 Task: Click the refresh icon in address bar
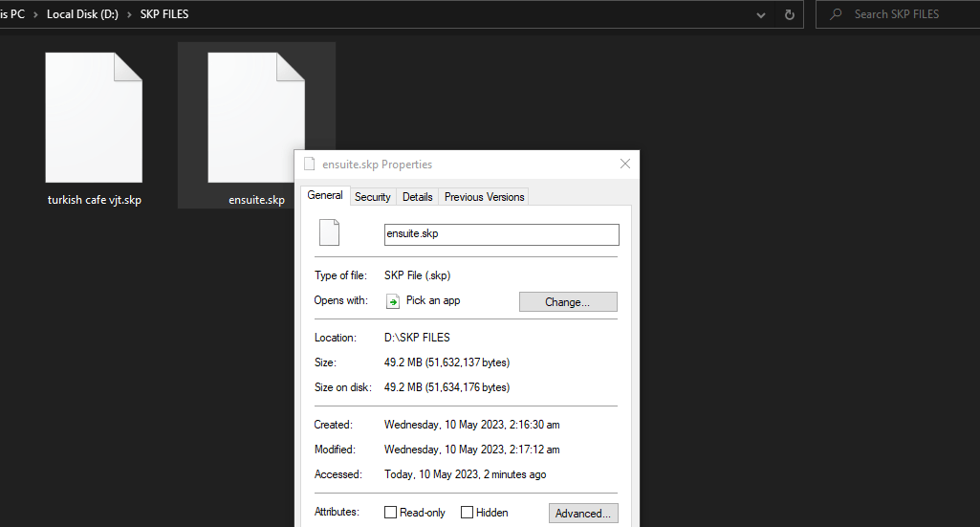[790, 14]
